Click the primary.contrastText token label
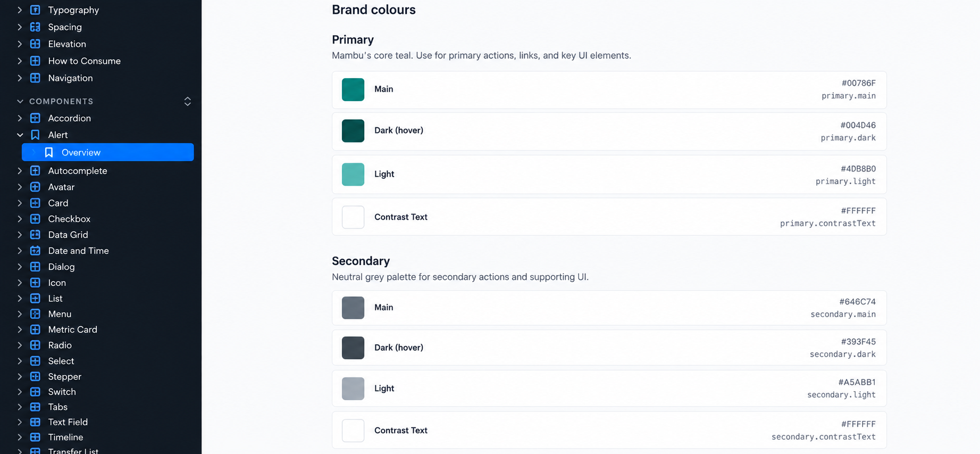The width and height of the screenshot is (980, 454). click(x=828, y=224)
